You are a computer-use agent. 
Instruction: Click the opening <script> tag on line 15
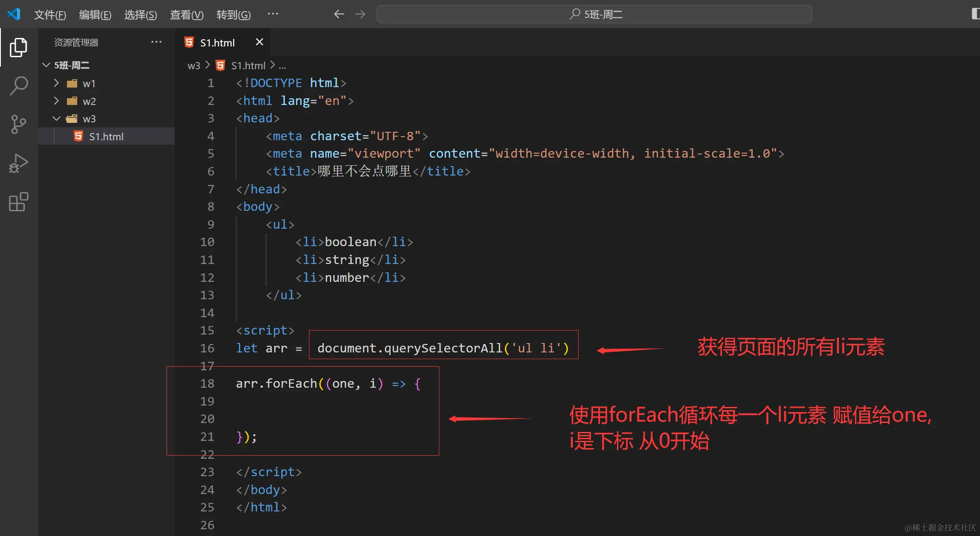pyautogui.click(x=265, y=331)
